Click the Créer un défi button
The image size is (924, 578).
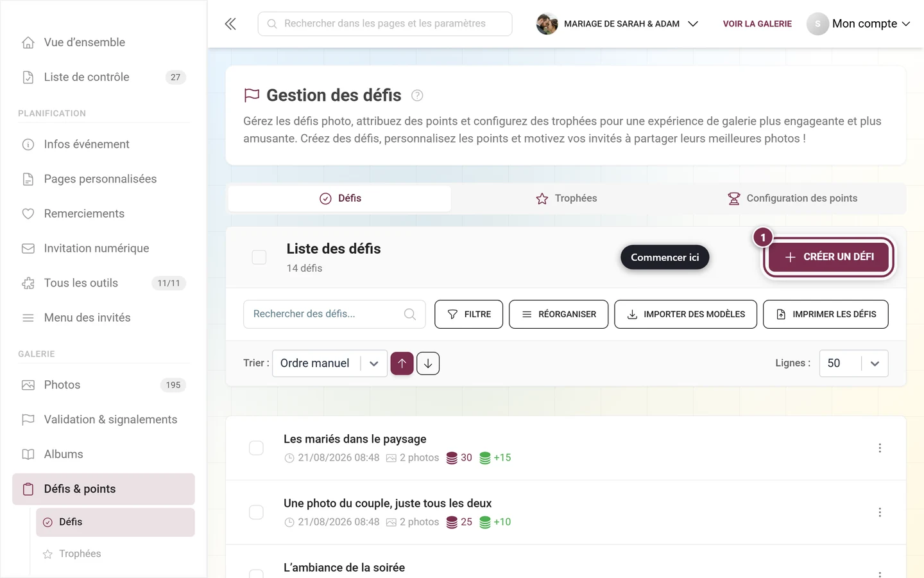[x=829, y=257]
